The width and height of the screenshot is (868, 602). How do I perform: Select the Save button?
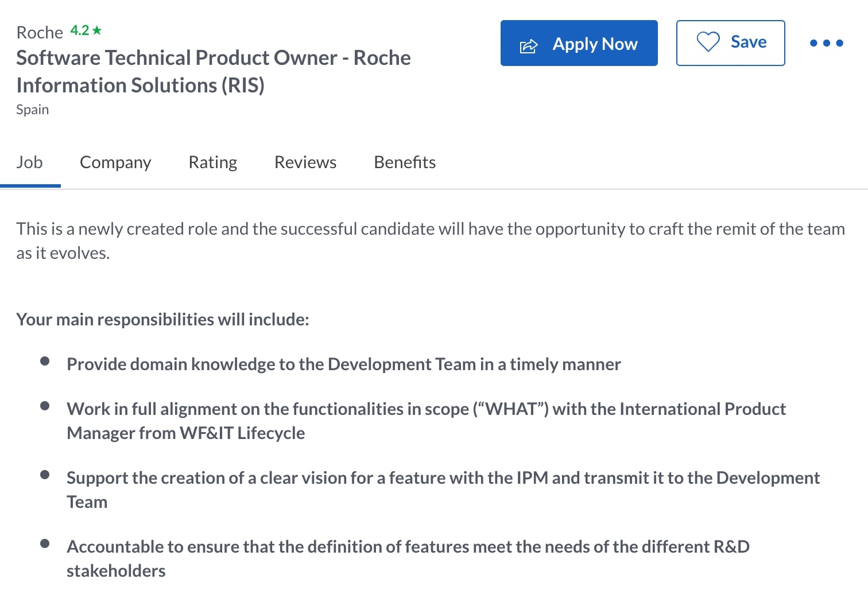click(730, 42)
